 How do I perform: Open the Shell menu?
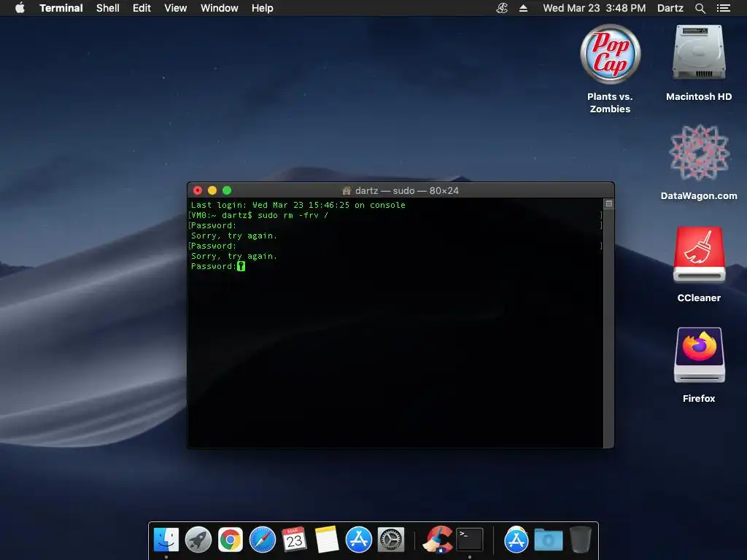pyautogui.click(x=108, y=8)
